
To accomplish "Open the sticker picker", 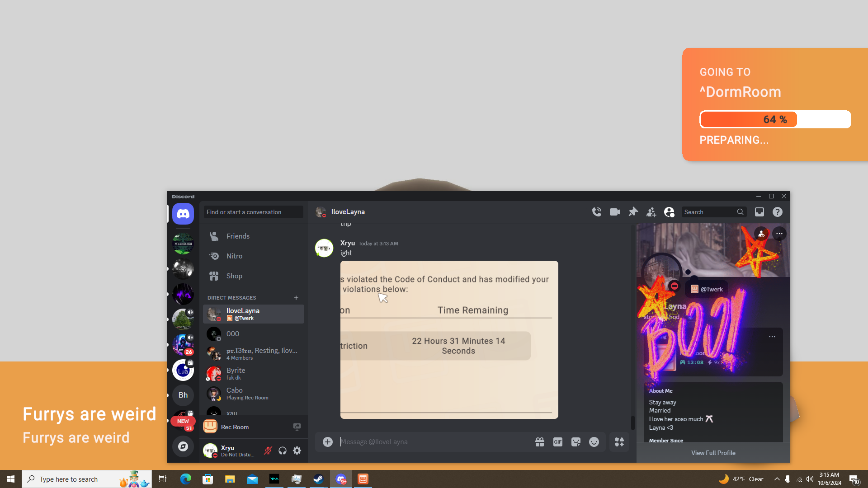I will 576,442.
